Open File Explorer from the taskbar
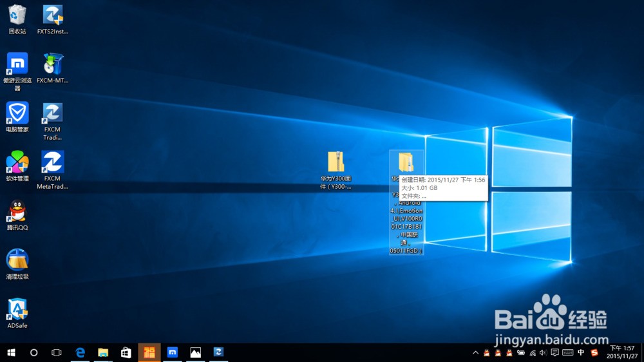The image size is (644, 362). 103,352
